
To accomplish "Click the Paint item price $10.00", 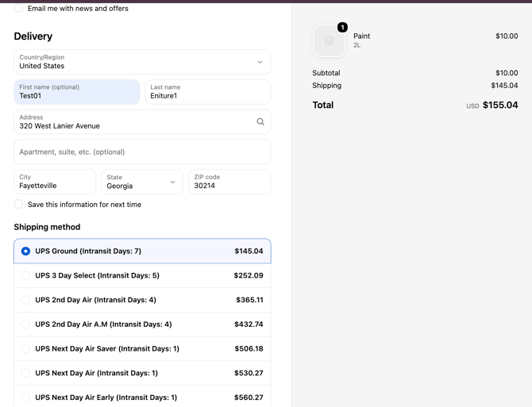I will 507,36.
